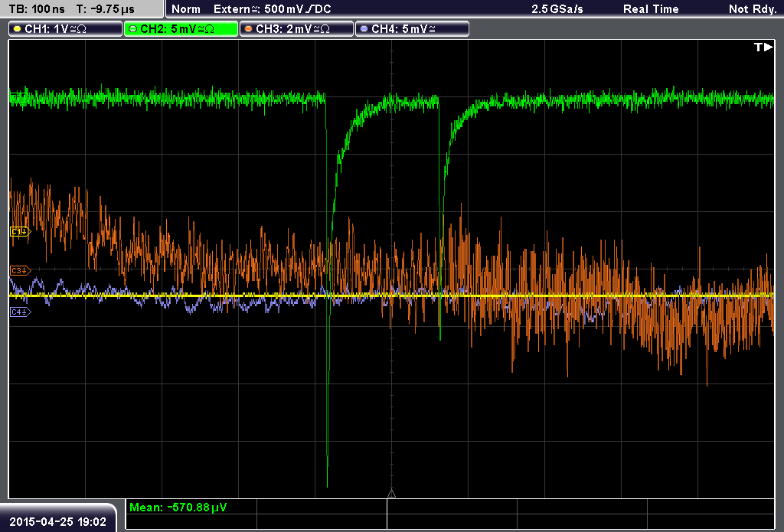Click the 2015-04-25 19:02 timestamp
Image resolution: width=784 pixels, height=532 pixels.
click(x=58, y=522)
